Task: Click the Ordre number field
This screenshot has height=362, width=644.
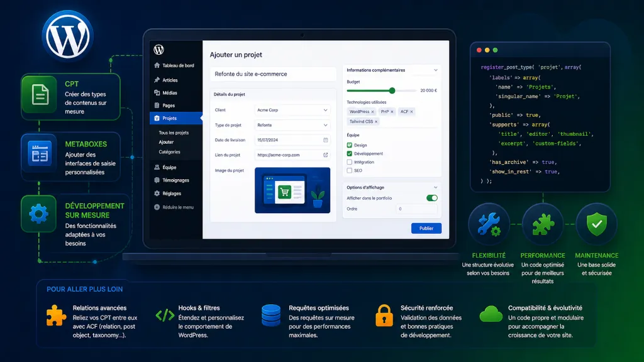Action: click(x=416, y=209)
